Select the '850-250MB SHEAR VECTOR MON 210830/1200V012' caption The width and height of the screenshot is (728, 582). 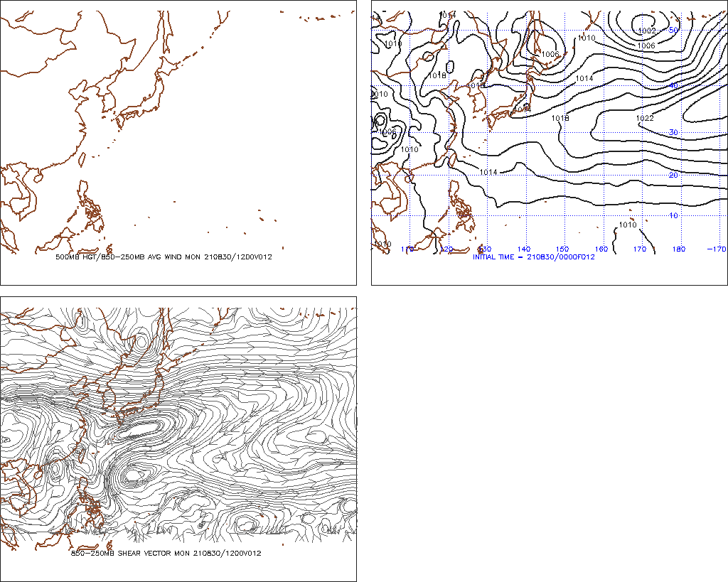pos(166,554)
